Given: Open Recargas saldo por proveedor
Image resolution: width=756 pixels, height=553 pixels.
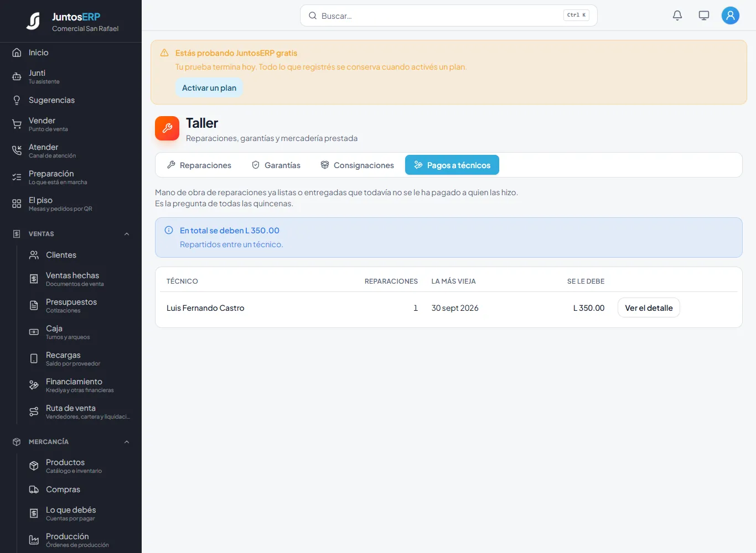Looking at the screenshot, I should [x=79, y=358].
